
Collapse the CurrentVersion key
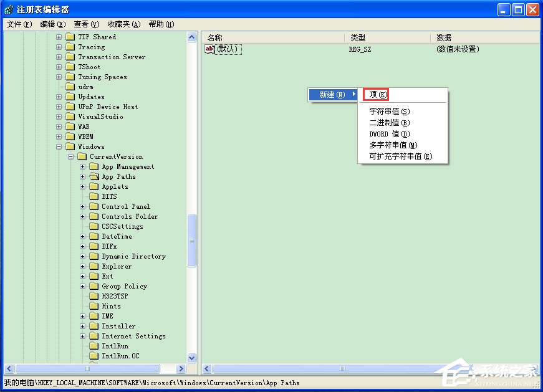coord(70,156)
